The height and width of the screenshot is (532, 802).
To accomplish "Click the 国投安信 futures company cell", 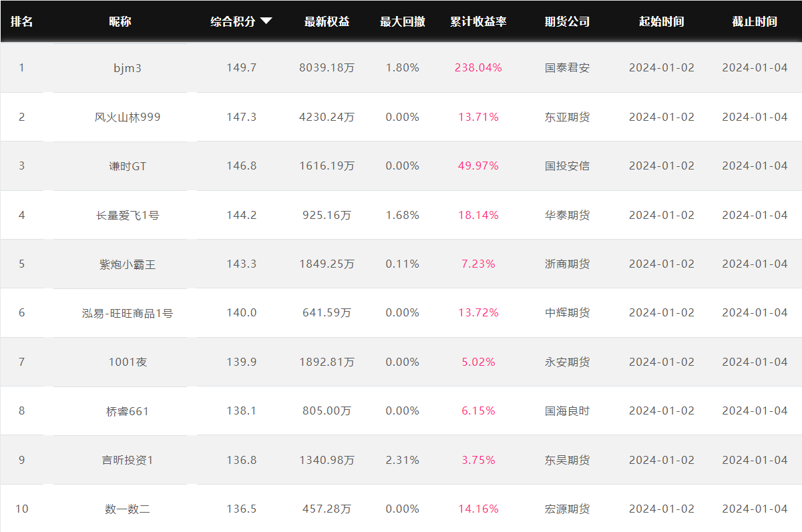I will coord(568,166).
